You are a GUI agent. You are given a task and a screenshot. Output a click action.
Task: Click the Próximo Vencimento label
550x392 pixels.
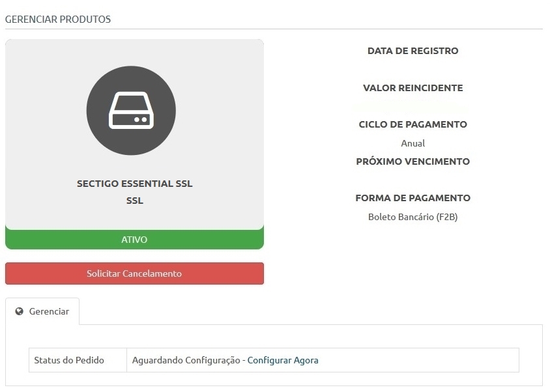pos(413,161)
